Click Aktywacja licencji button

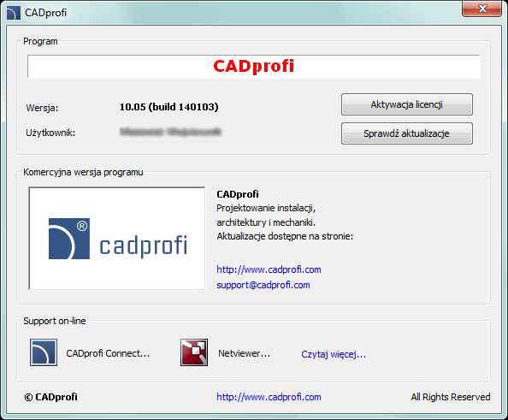pos(406,104)
